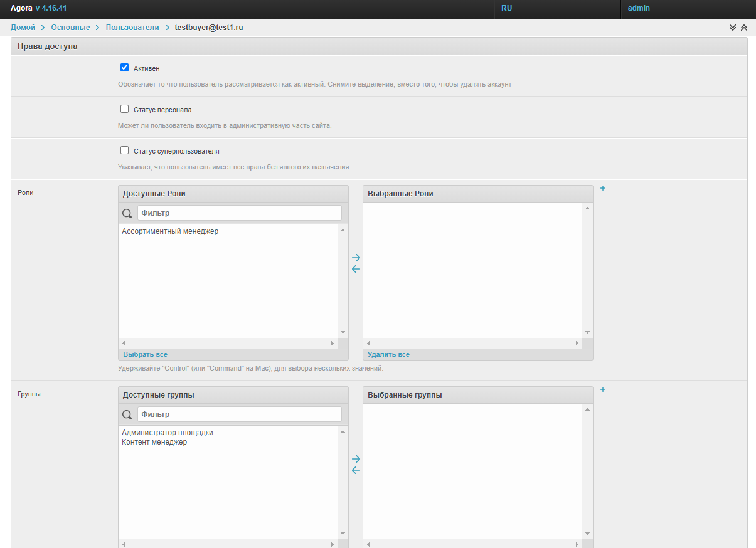Image resolution: width=756 pixels, height=548 pixels.
Task: Click the right arrow to add selected role
Action: (356, 258)
